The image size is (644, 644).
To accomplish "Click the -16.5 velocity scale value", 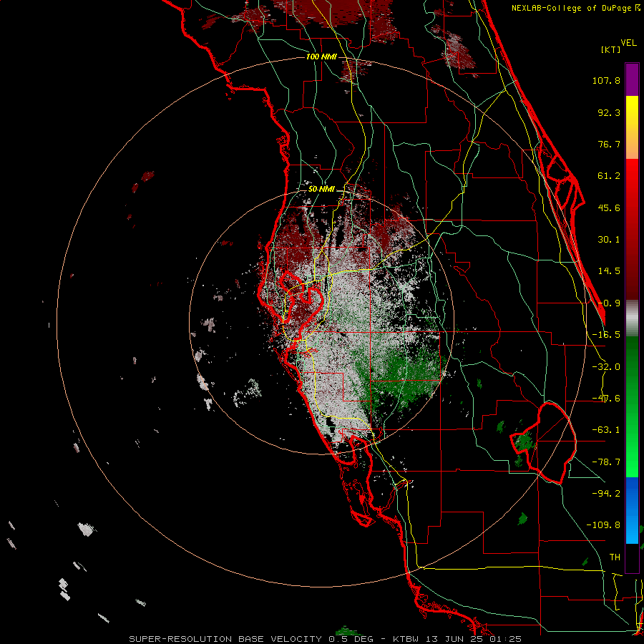I will coord(606,335).
